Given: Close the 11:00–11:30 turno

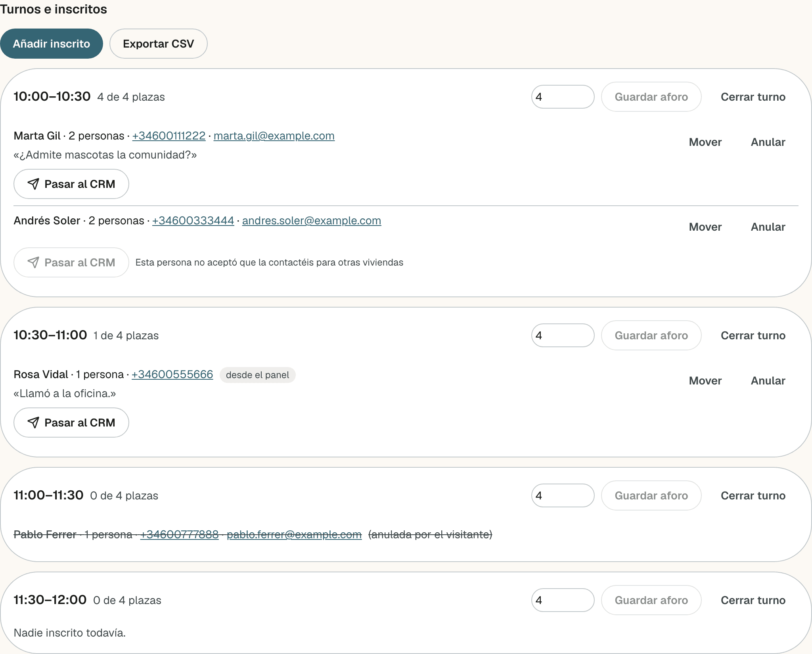Looking at the screenshot, I should [x=753, y=495].
